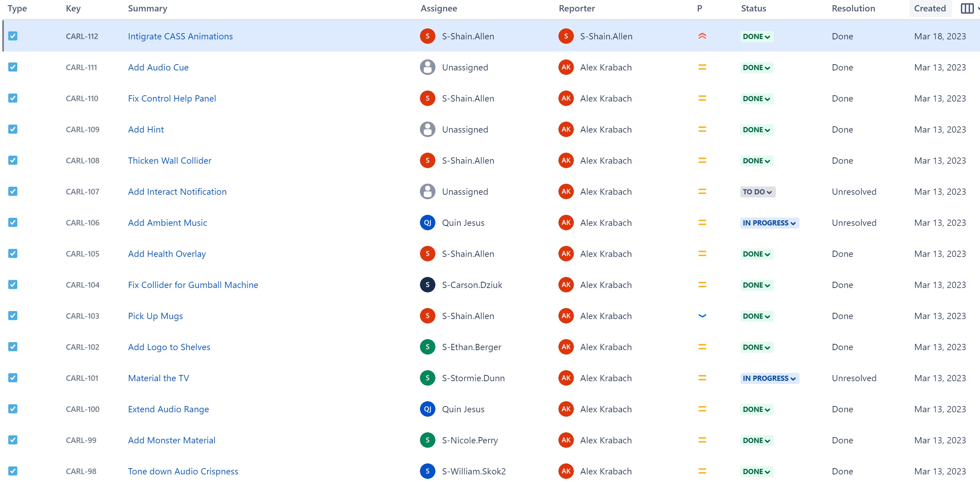The width and height of the screenshot is (980, 482).
Task: Uncheck the CARL-104 row checkbox
Action: tap(12, 285)
